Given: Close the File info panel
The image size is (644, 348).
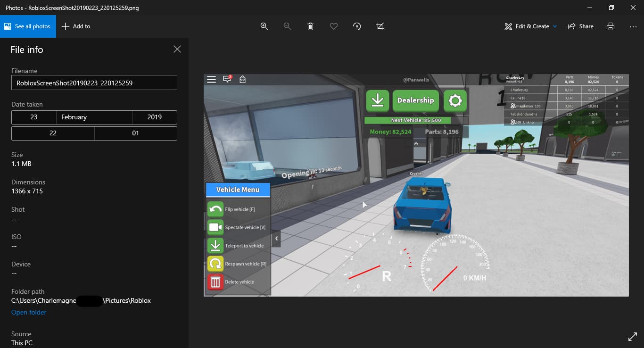Looking at the screenshot, I should pyautogui.click(x=177, y=49).
